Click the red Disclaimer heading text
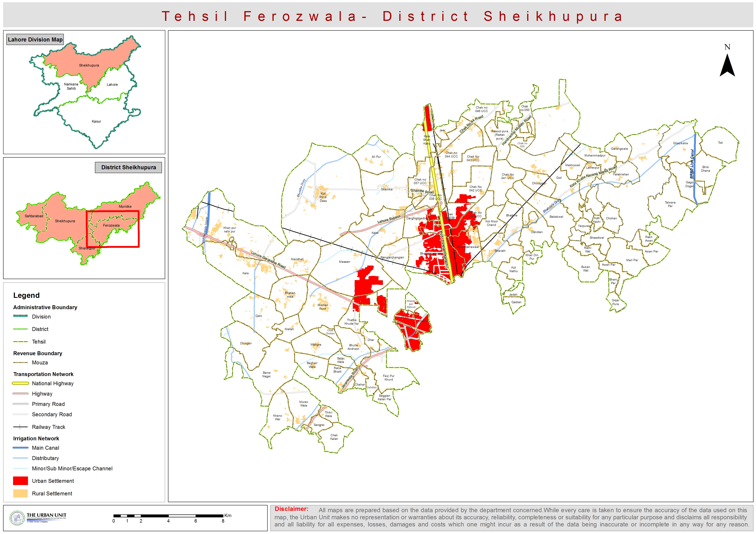 click(x=291, y=509)
